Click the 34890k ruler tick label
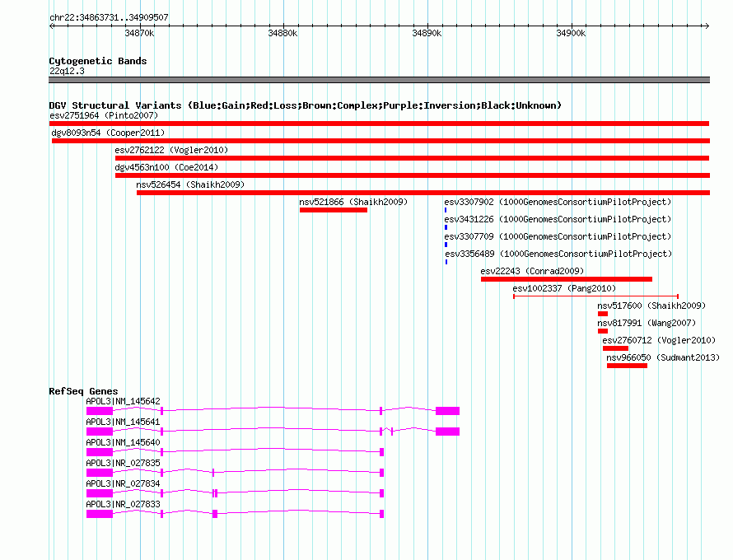Viewport: 733px width, 560px height. 427,33
